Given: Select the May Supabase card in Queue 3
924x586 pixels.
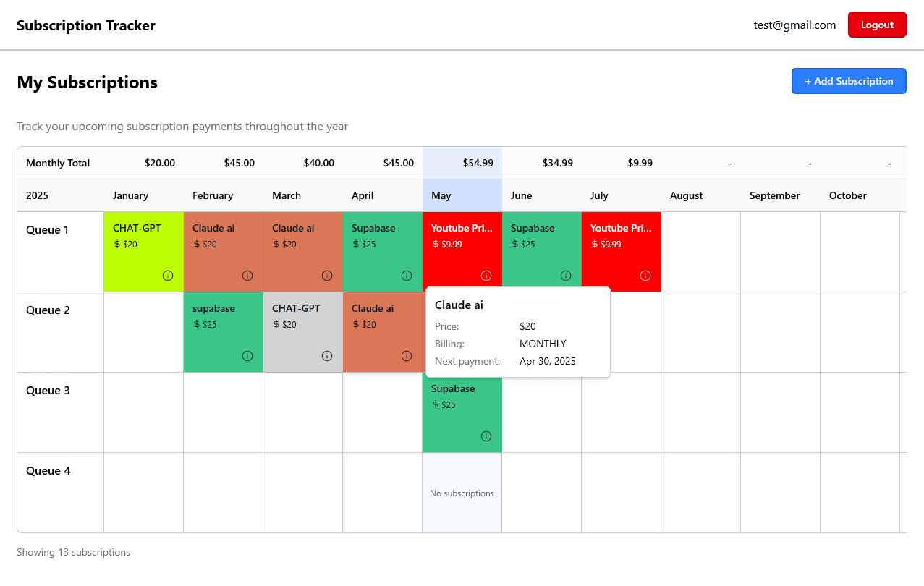Looking at the screenshot, I should 462,412.
